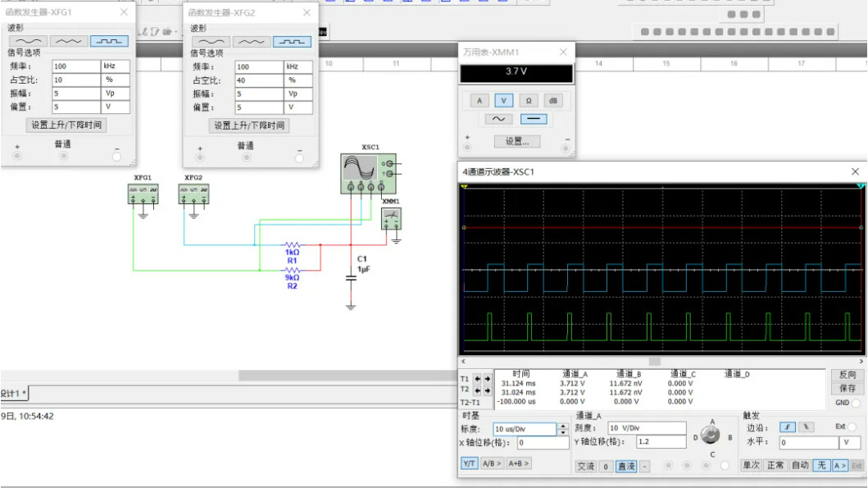This screenshot has height=488, width=868.
Task: Expand the A+B > add mode menu
Action: pos(519,463)
